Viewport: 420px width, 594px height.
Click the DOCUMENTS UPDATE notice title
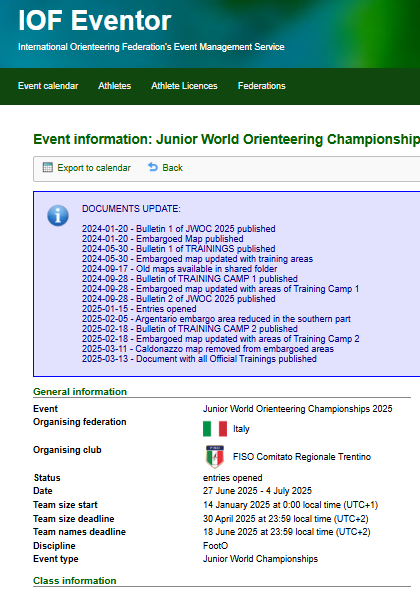click(x=131, y=209)
